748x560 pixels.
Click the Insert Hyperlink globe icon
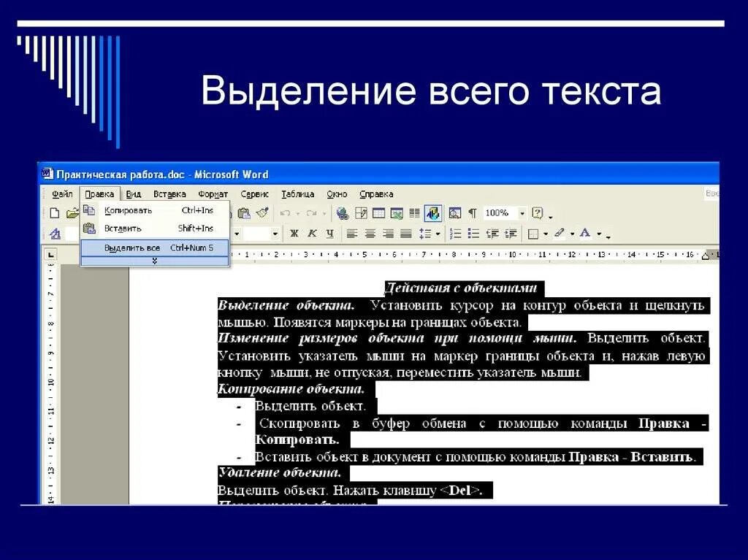342,213
